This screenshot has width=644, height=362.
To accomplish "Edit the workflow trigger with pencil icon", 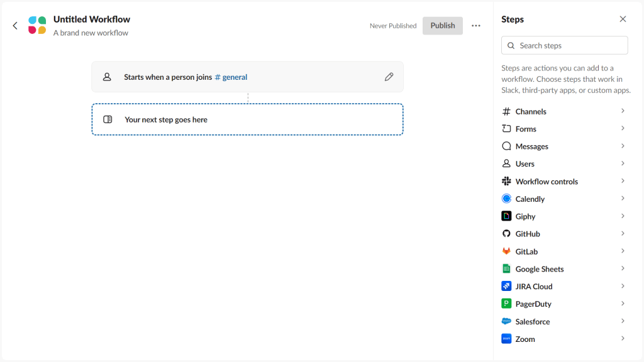I will (x=389, y=76).
